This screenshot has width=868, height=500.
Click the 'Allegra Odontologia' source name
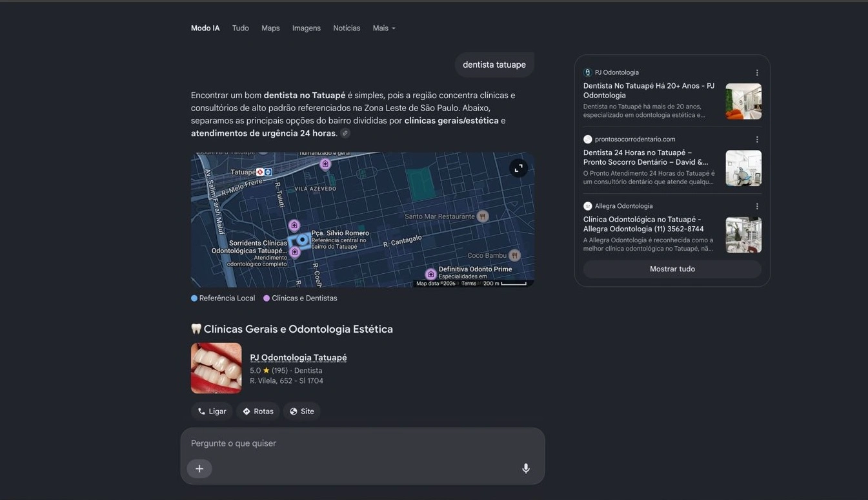coord(624,207)
